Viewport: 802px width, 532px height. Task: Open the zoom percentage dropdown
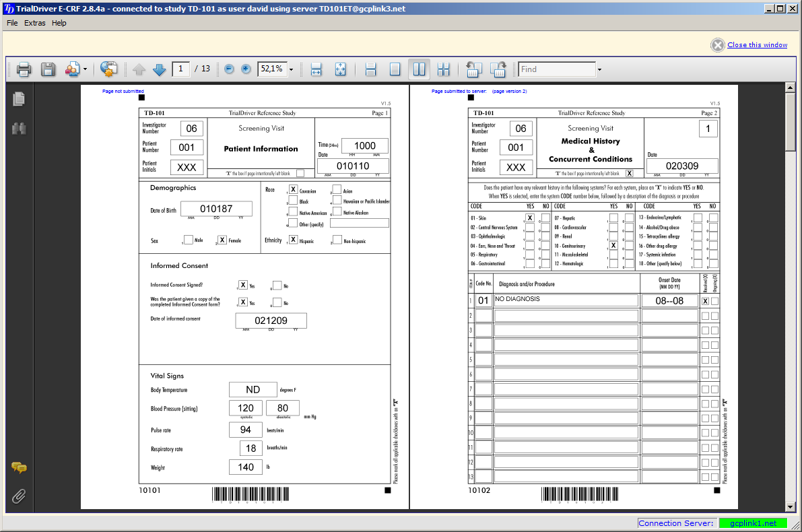click(x=291, y=69)
